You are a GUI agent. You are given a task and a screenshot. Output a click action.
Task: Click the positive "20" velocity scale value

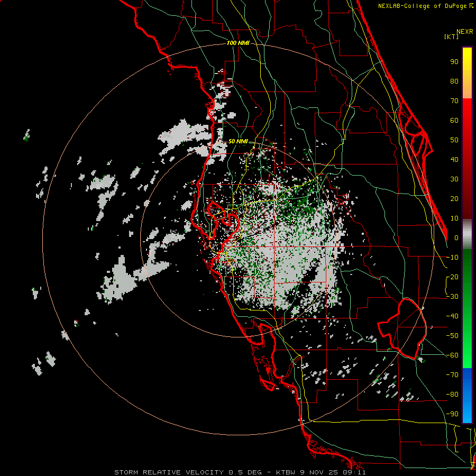[x=454, y=198]
